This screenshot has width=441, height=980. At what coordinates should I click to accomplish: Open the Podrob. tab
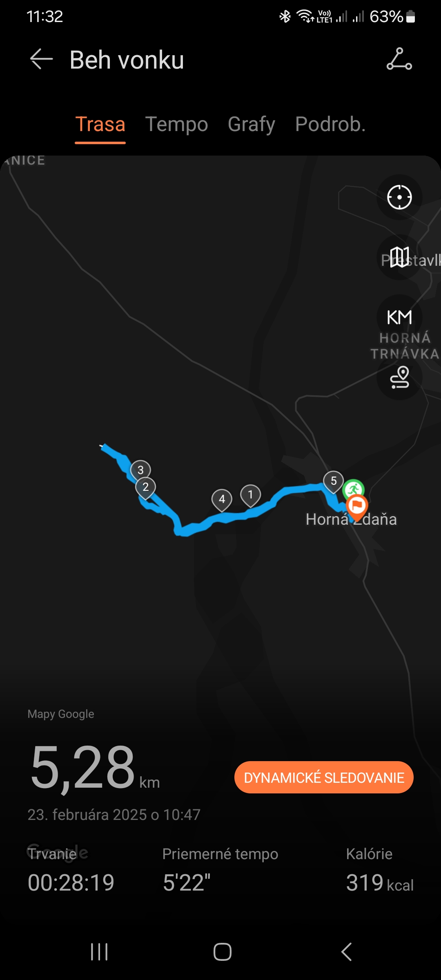pyautogui.click(x=330, y=124)
